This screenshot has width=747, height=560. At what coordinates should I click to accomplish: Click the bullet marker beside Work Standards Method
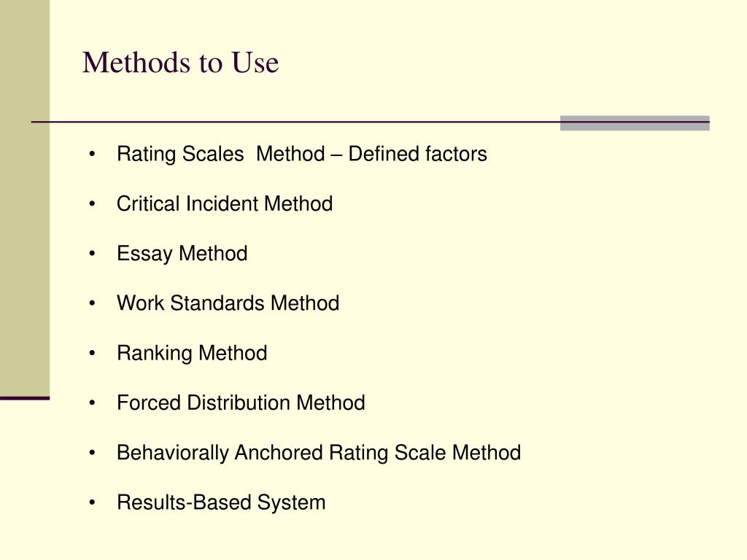[93, 304]
